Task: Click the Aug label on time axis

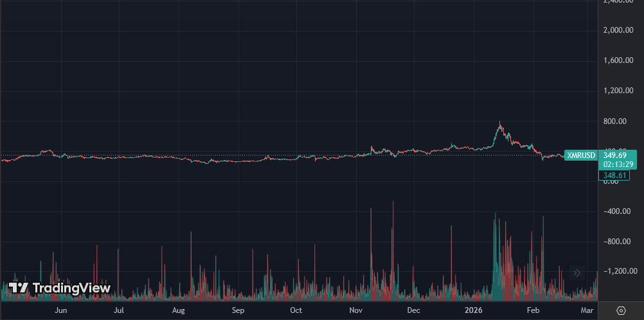Action: (x=179, y=310)
